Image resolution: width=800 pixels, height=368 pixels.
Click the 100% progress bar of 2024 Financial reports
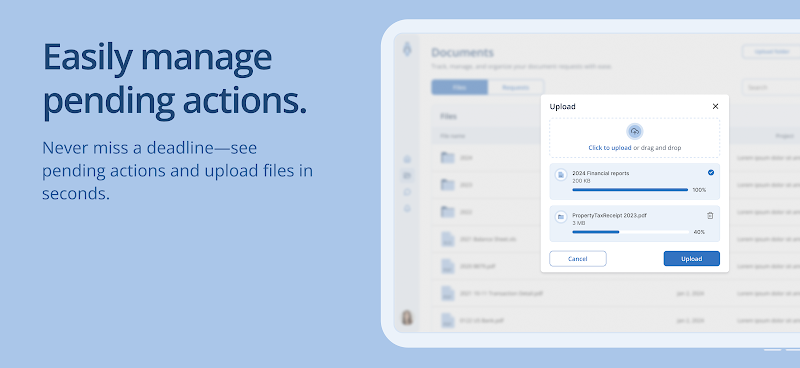point(630,190)
